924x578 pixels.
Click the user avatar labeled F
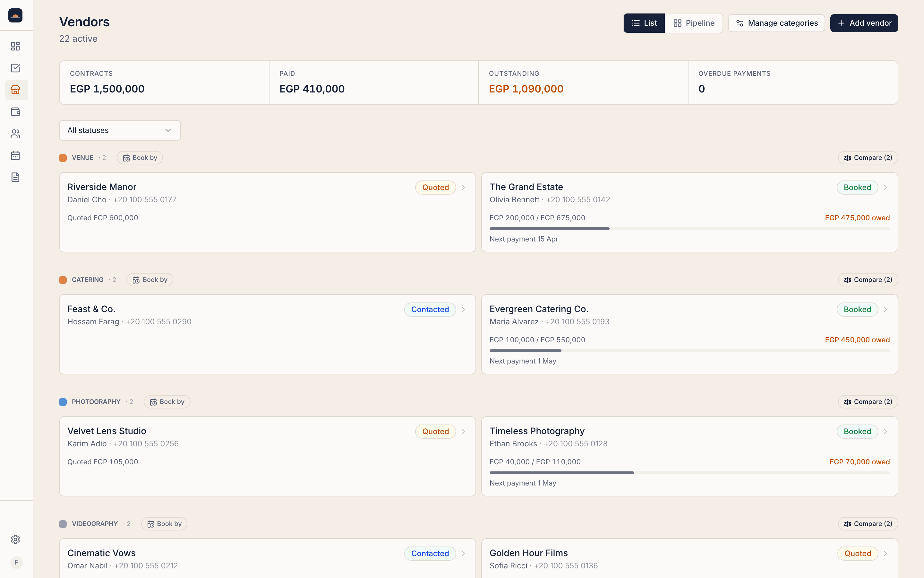16,562
